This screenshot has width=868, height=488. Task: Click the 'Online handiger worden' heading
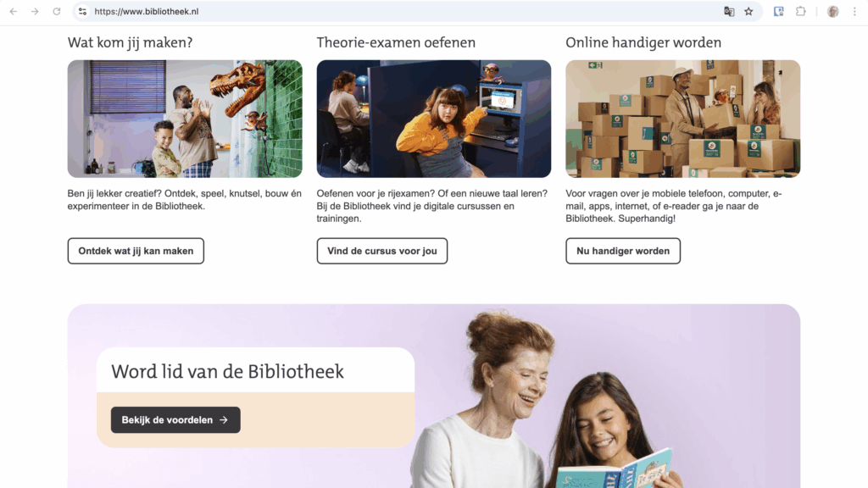[643, 42]
